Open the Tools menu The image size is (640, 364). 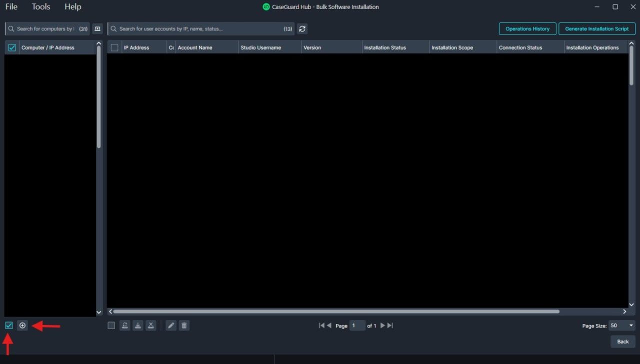point(41,7)
